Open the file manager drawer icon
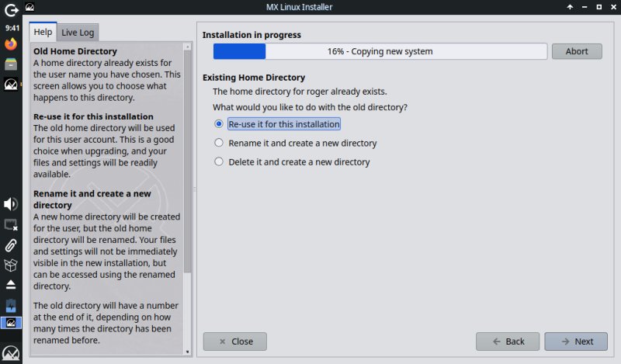This screenshot has width=621, height=364. (x=11, y=64)
